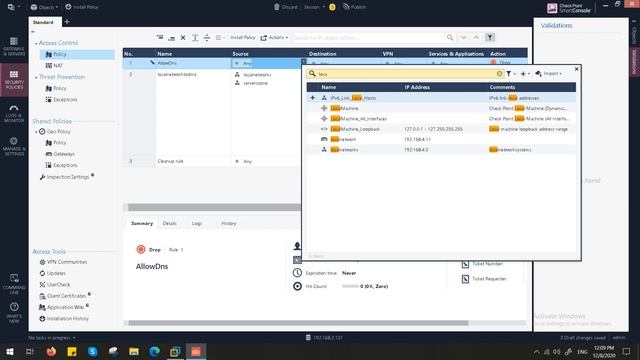Click the Publish button

[354, 7]
